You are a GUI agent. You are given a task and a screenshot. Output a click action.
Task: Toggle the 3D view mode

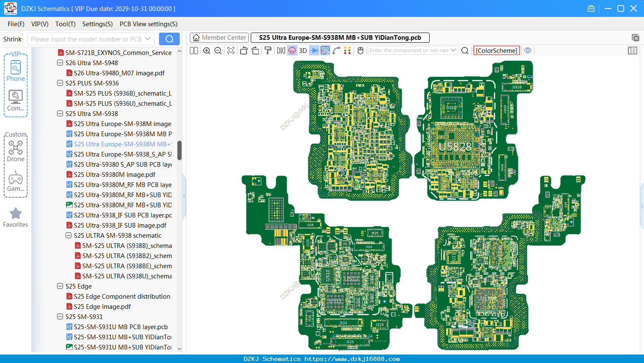(x=303, y=50)
